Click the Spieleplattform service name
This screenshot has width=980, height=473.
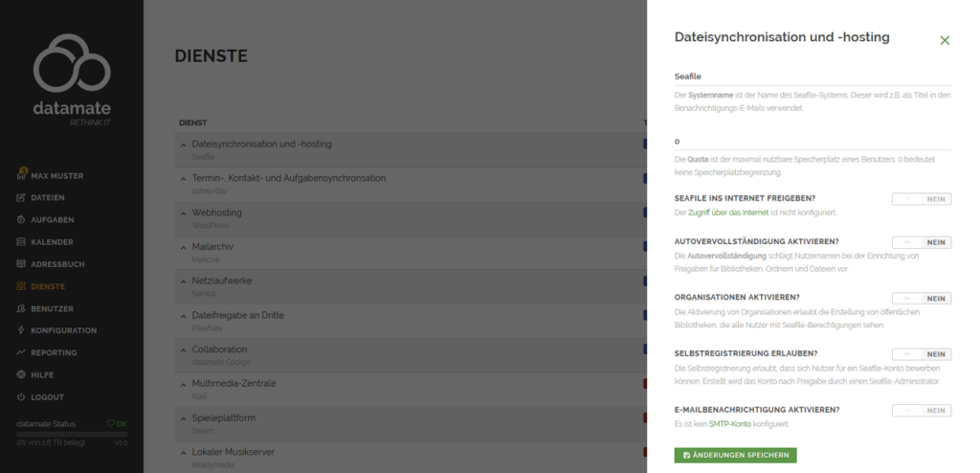pyautogui.click(x=224, y=417)
